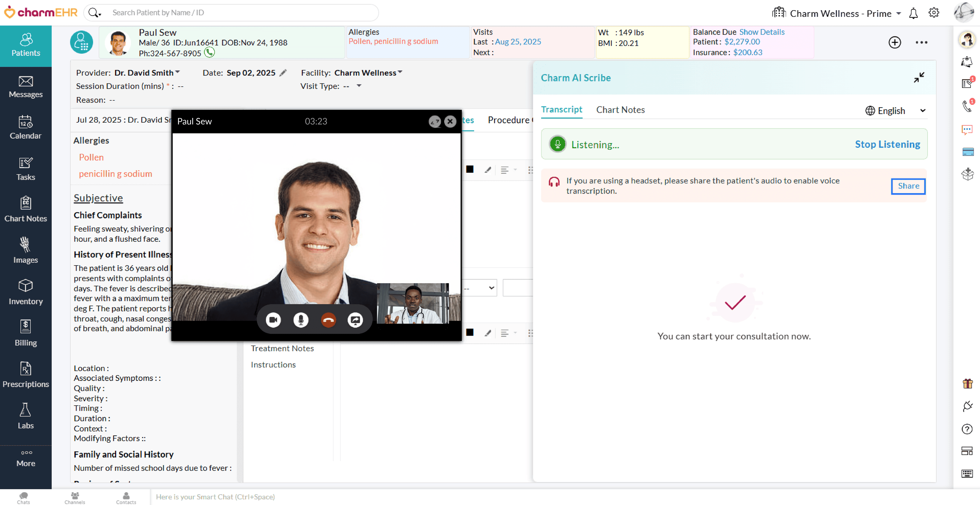Screen dimensions: 980x505
Task: View Labs using the flask icon
Action: pyautogui.click(x=25, y=414)
